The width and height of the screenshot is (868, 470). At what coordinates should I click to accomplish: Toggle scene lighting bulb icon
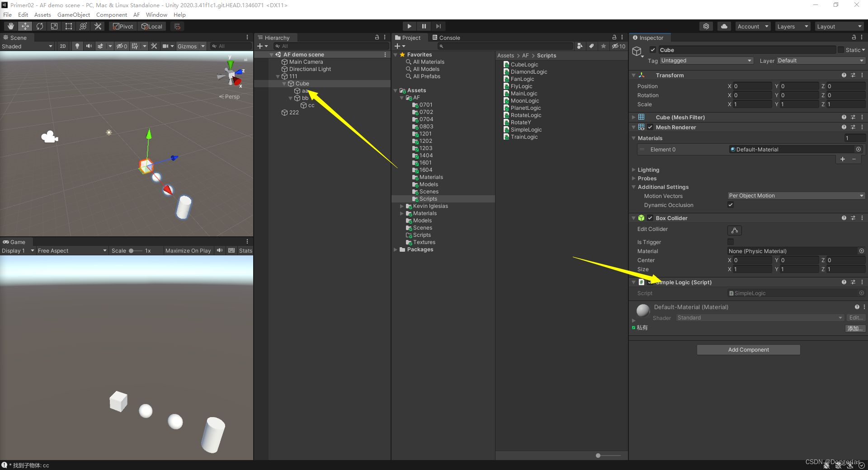[77, 46]
